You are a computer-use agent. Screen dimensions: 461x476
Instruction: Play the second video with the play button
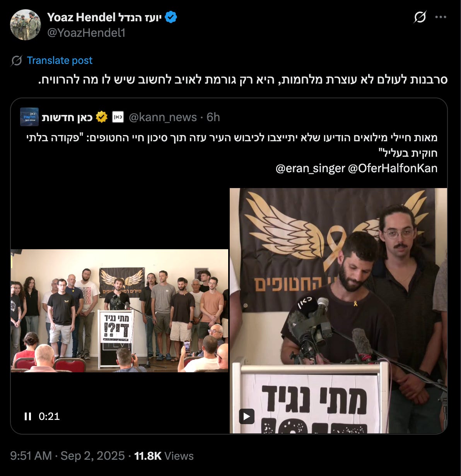tap(247, 416)
